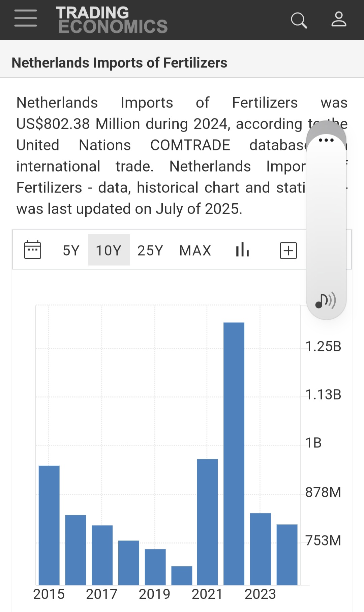This screenshot has height=612, width=364.
Task: Click the 2021 bar in chart
Action: click(207, 522)
